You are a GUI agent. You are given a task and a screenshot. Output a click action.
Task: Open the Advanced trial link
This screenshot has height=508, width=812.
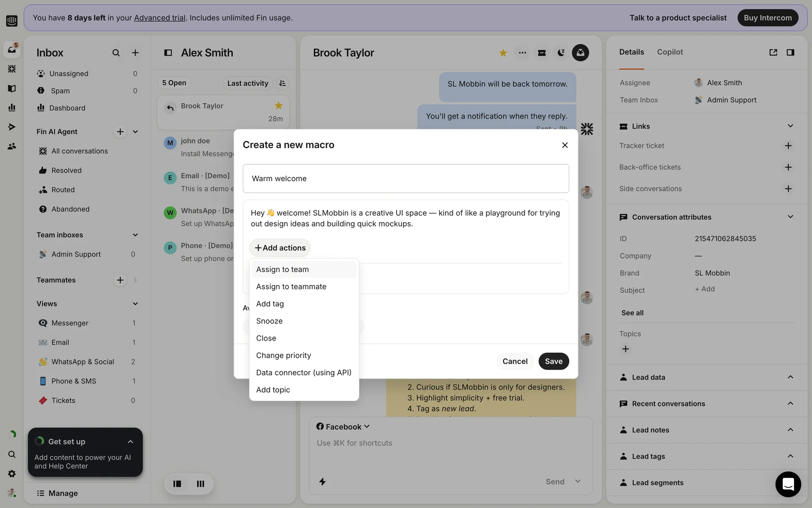click(159, 18)
